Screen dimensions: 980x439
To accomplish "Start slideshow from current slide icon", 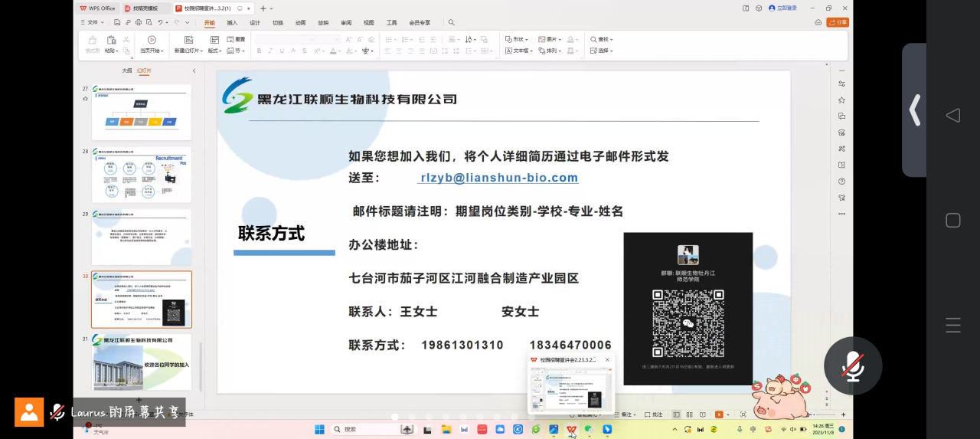I will coord(152,40).
